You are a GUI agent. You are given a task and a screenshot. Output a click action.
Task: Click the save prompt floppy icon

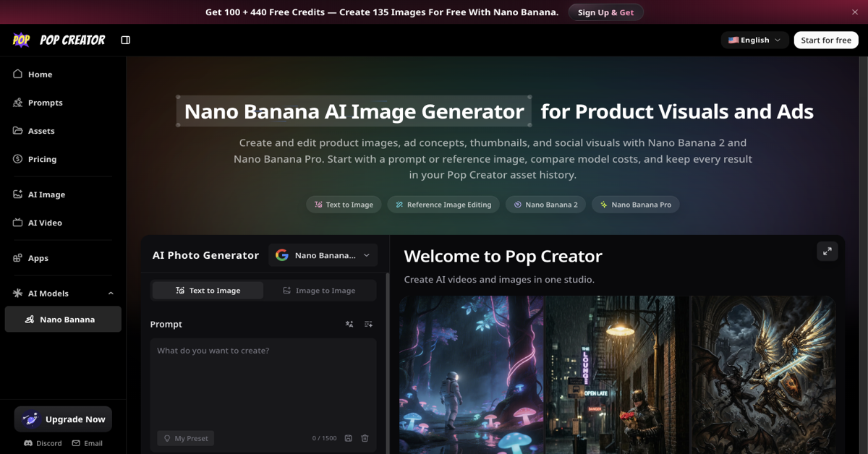[349, 438]
